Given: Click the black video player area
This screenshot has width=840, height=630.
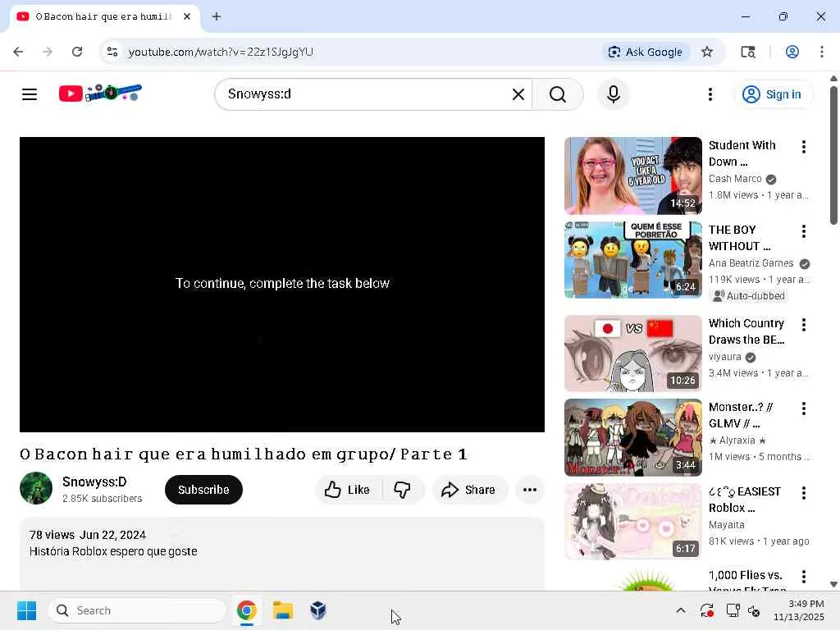Looking at the screenshot, I should (282, 285).
